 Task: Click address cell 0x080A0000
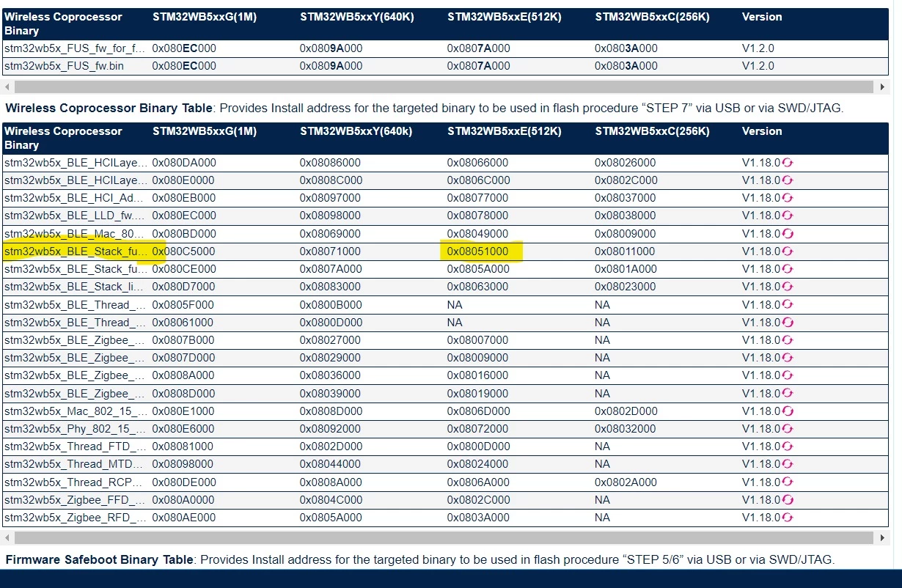click(183, 500)
